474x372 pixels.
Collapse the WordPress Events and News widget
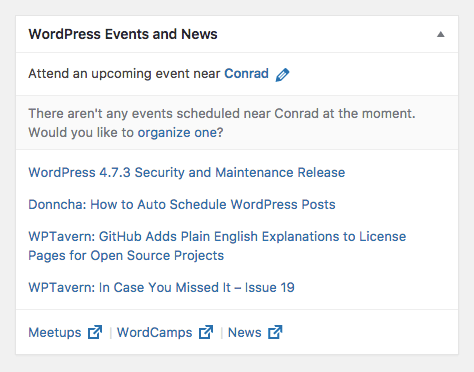point(441,34)
